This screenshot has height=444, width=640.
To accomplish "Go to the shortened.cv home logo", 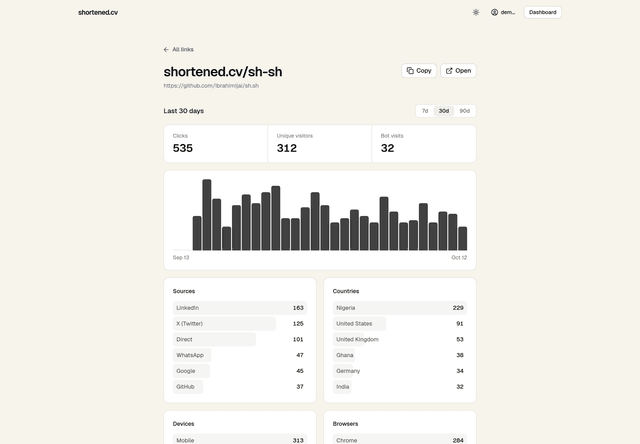I will pos(98,12).
